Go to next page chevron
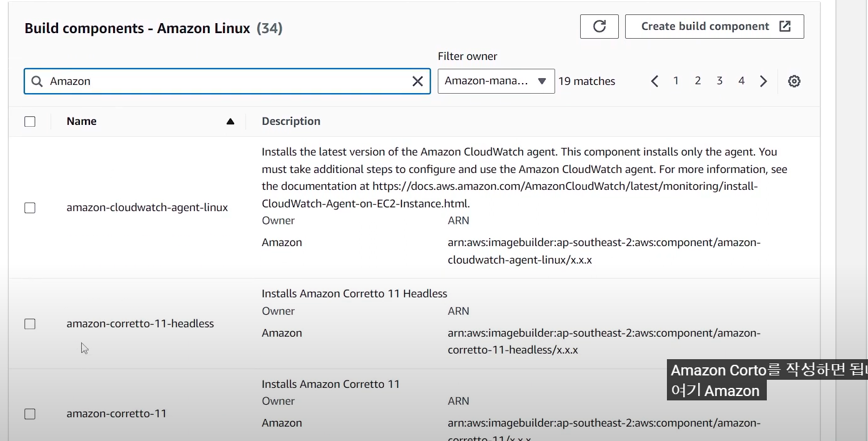Image resolution: width=868 pixels, height=441 pixels. 763,81
